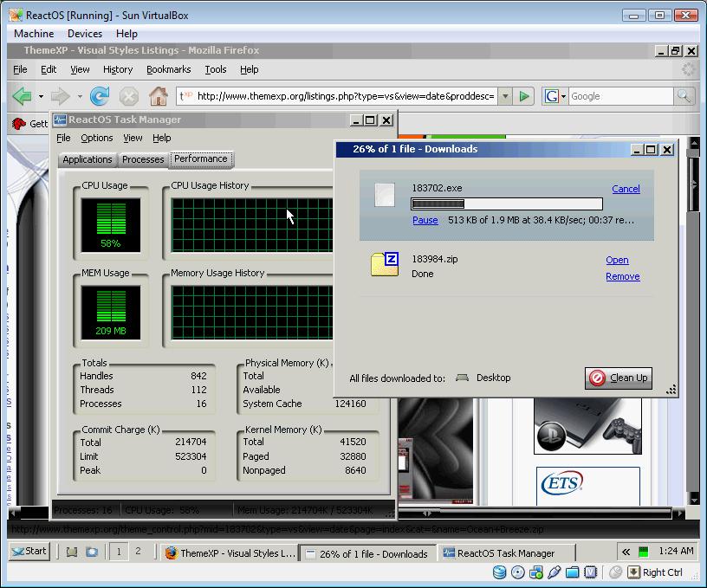Switch to the Processes tab
The image size is (707, 588).
[x=143, y=159]
